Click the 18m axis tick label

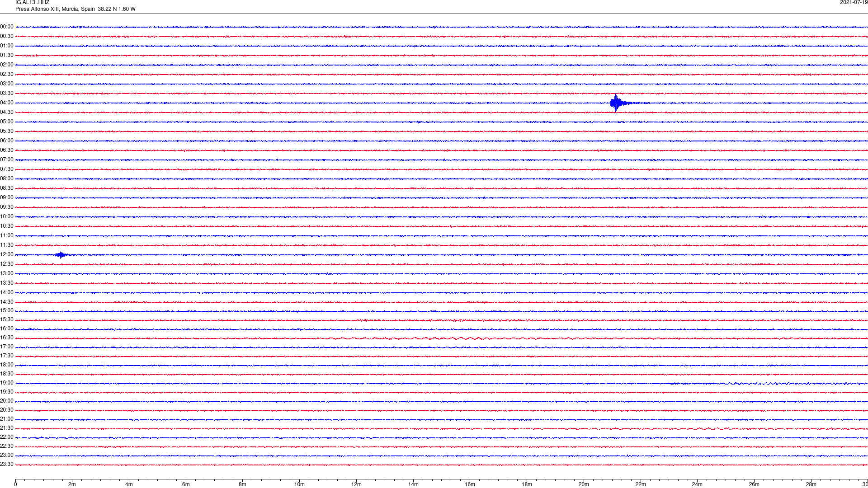(527, 485)
